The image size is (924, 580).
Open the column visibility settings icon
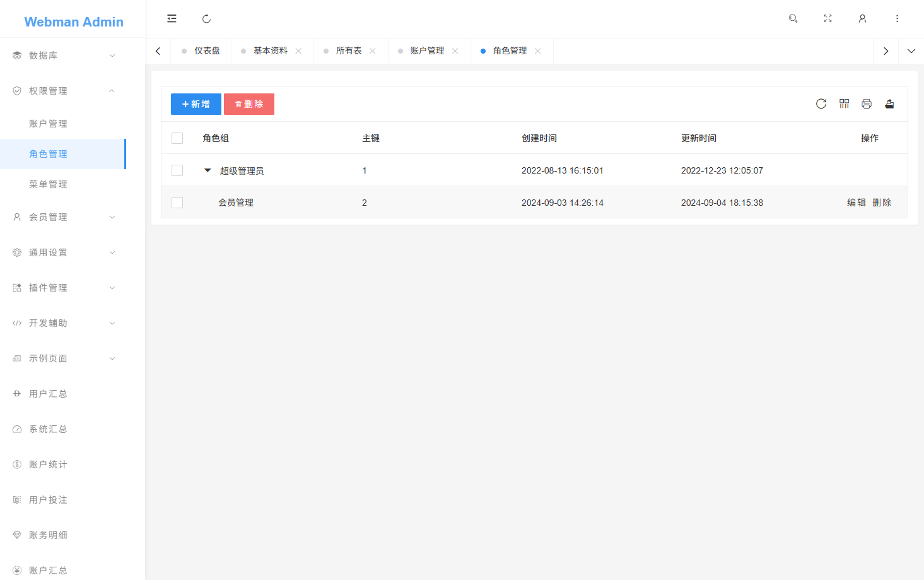pyautogui.click(x=844, y=104)
